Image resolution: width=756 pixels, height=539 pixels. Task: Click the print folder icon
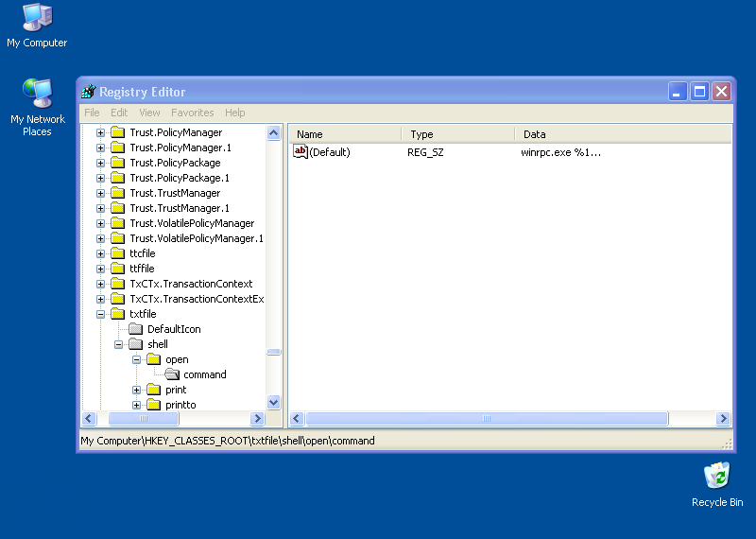[153, 390]
